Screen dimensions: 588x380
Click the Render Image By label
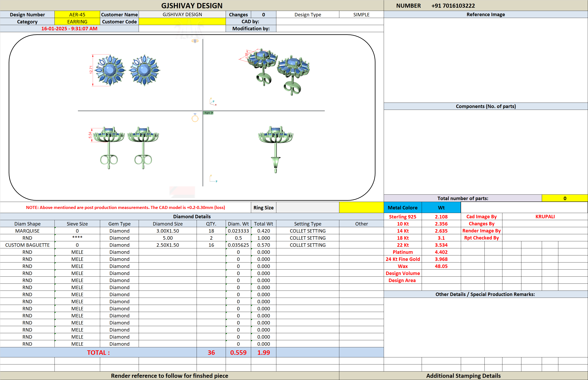click(x=481, y=231)
